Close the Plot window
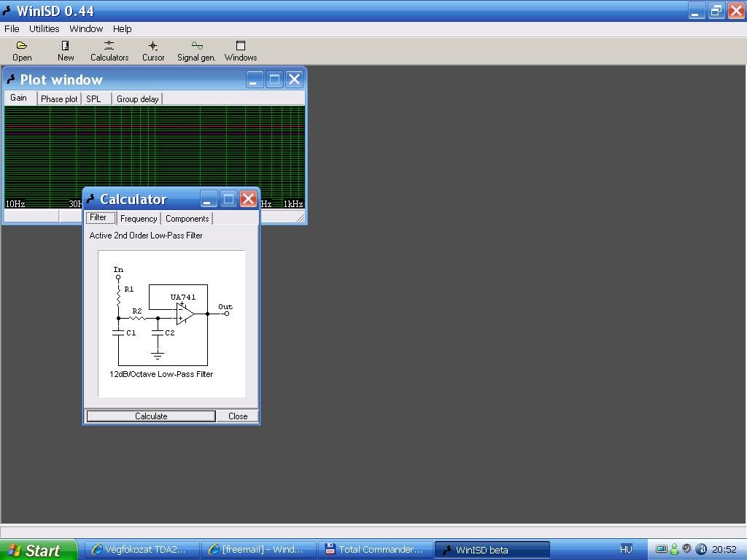 click(295, 79)
